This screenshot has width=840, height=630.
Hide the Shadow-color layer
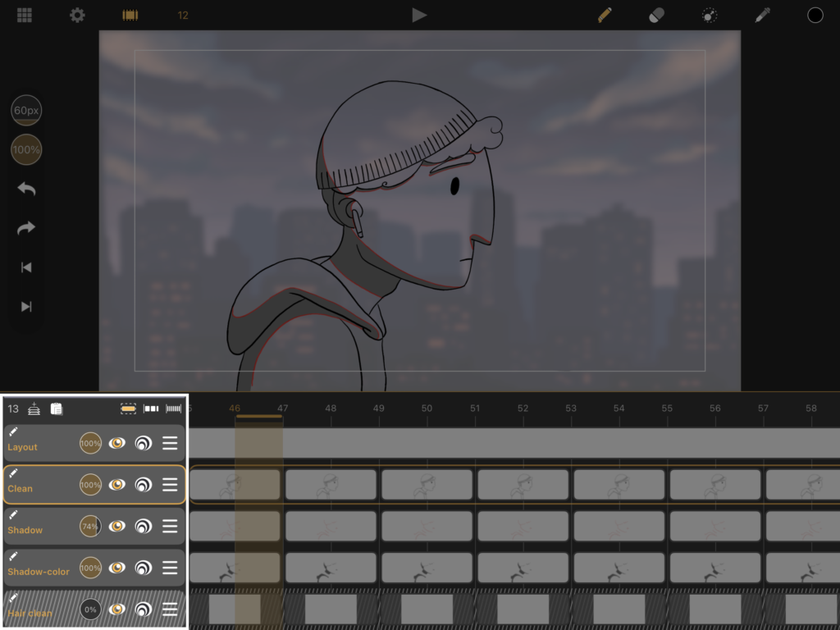(116, 568)
